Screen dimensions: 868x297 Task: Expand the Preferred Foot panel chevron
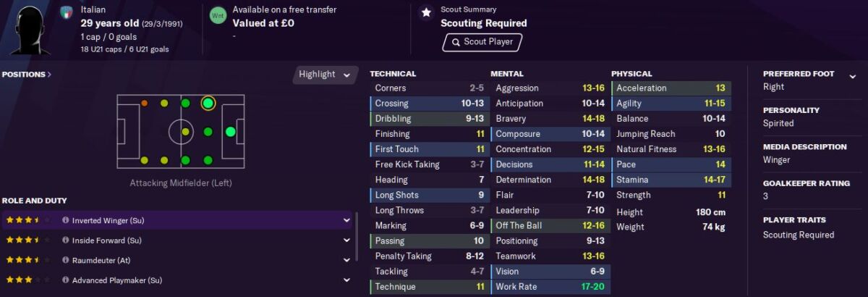(x=852, y=74)
